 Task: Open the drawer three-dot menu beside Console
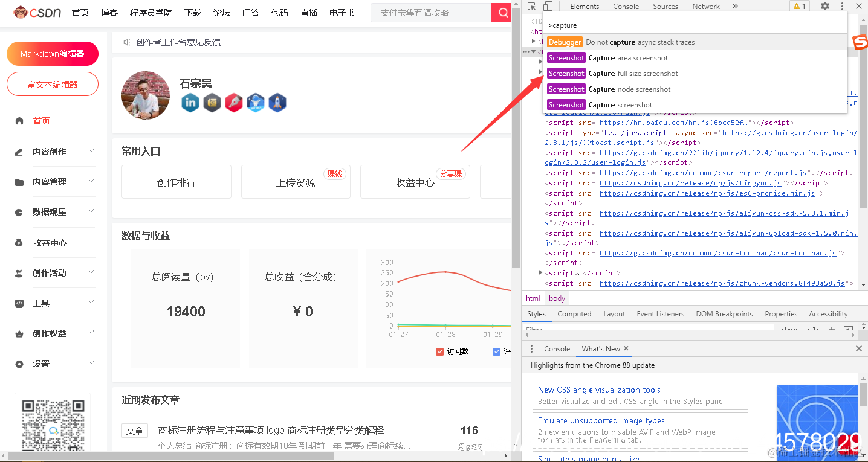tap(532, 348)
